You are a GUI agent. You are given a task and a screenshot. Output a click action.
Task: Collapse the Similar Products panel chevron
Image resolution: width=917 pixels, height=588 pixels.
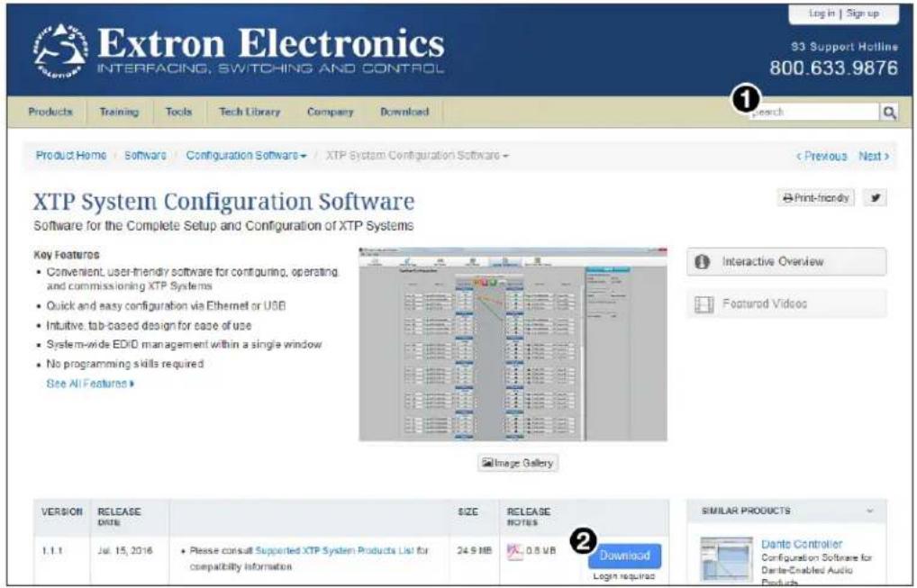[x=870, y=511]
